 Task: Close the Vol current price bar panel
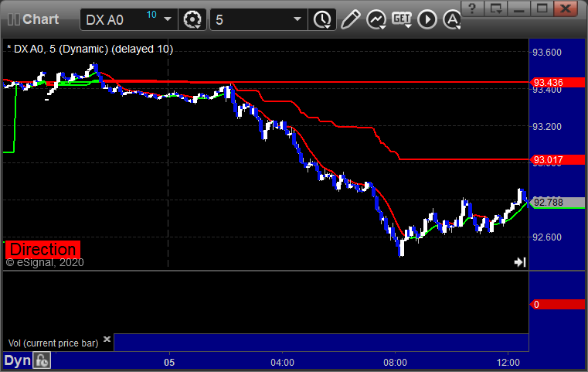coord(107,340)
